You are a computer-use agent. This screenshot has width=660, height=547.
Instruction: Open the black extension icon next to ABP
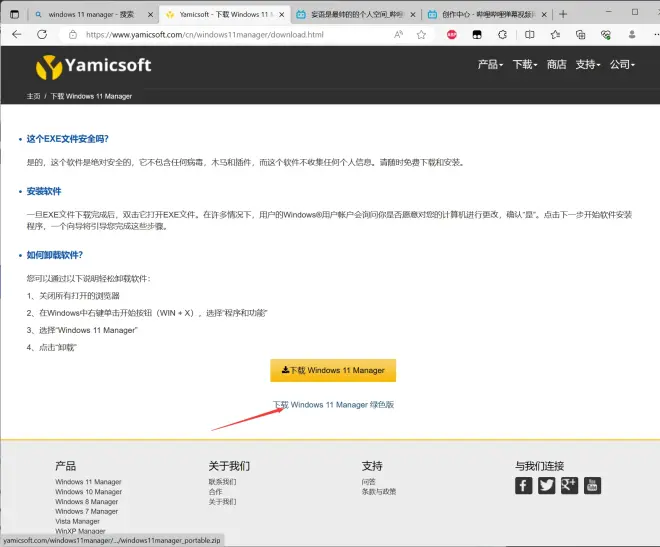click(477, 35)
